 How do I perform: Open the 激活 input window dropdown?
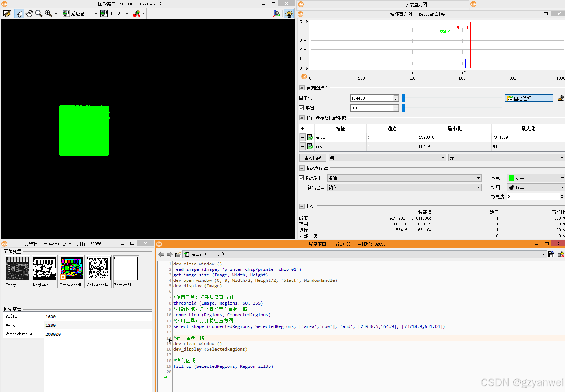point(405,178)
